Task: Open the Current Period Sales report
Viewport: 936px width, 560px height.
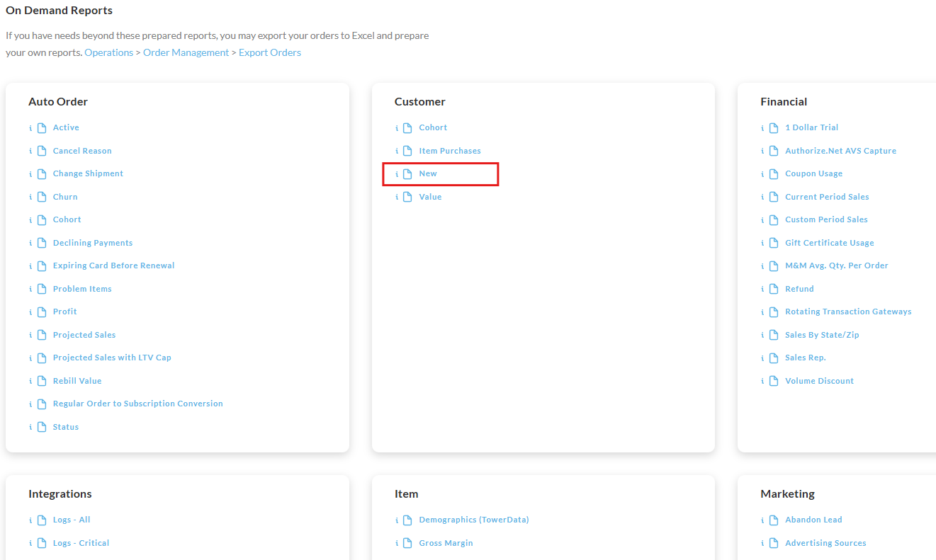Action: [827, 197]
